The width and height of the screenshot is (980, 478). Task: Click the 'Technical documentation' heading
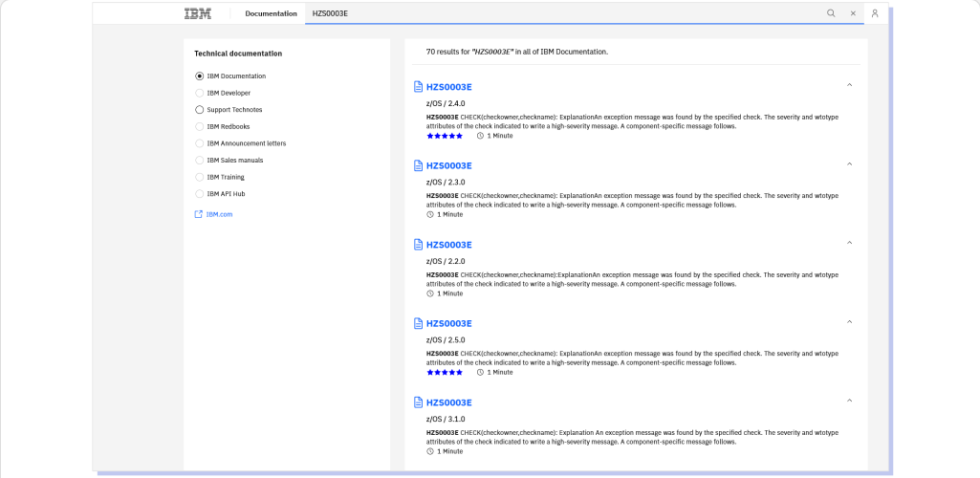(x=238, y=54)
